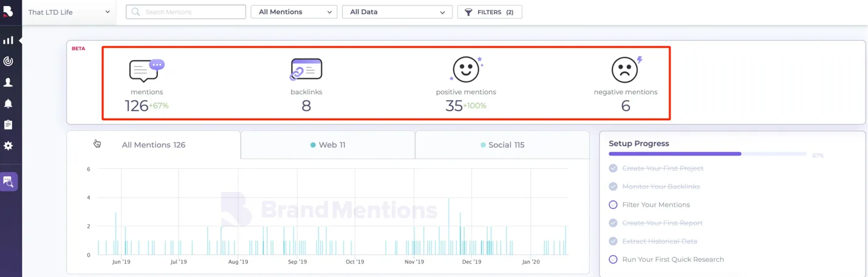Image resolution: width=868 pixels, height=277 pixels.
Task: Toggle Run Your First Quick Research step
Action: click(613, 259)
